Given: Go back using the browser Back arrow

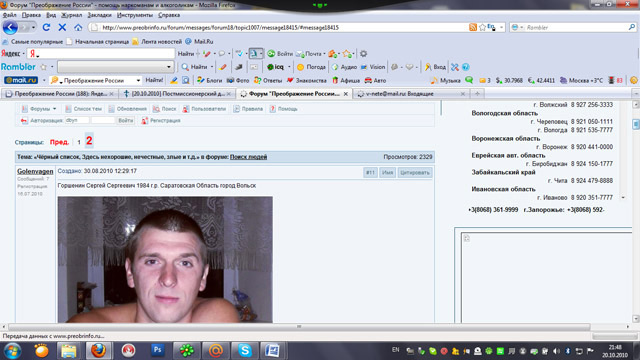Looking at the screenshot, I should pos(10,27).
